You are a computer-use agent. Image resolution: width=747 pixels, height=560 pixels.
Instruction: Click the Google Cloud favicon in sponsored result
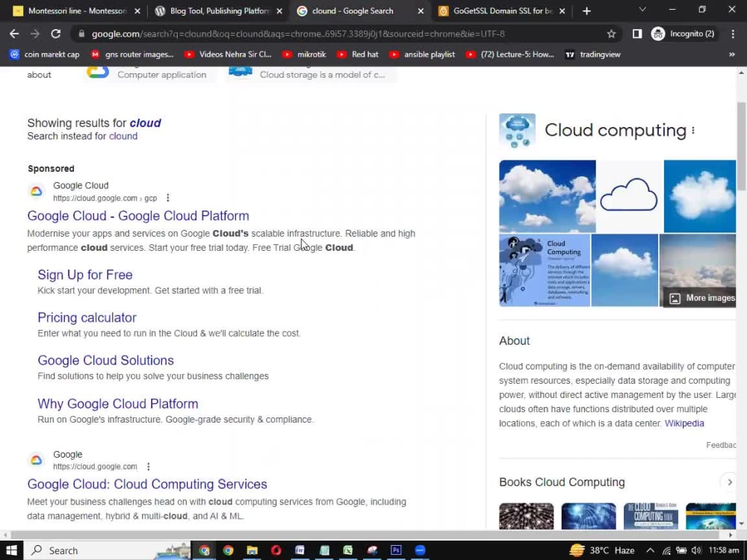36,191
